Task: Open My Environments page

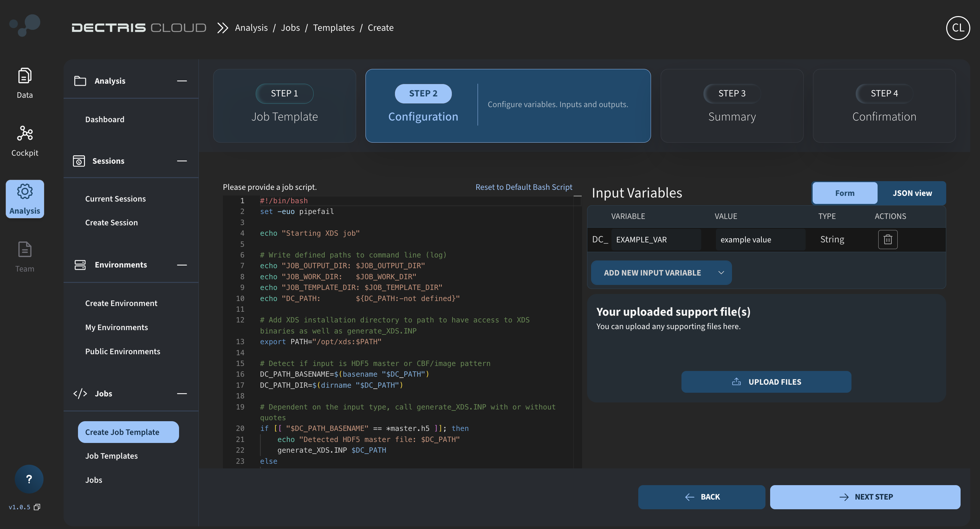Action: click(x=116, y=327)
